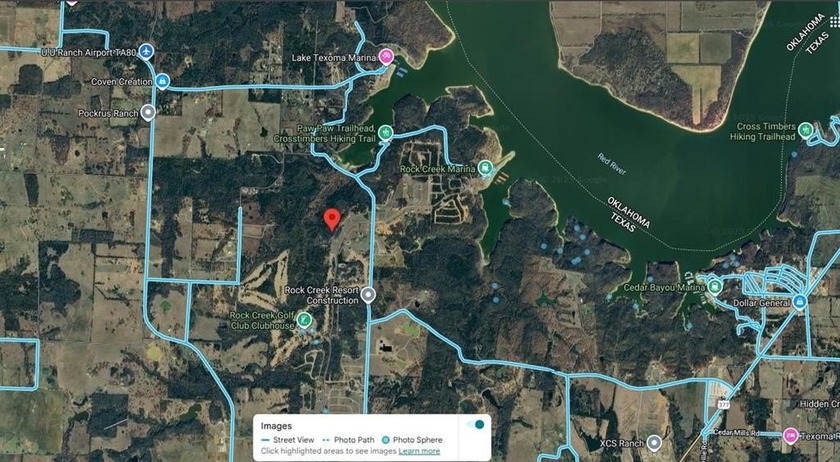Open the Rock Creek Resort Construction pin
The width and height of the screenshot is (840, 462).
click(368, 295)
